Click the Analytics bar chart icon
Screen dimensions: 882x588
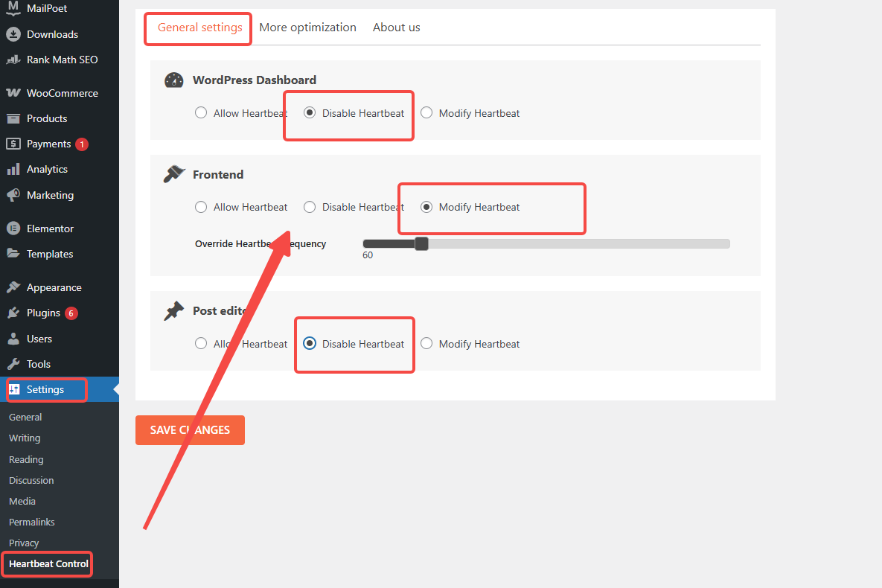point(13,170)
